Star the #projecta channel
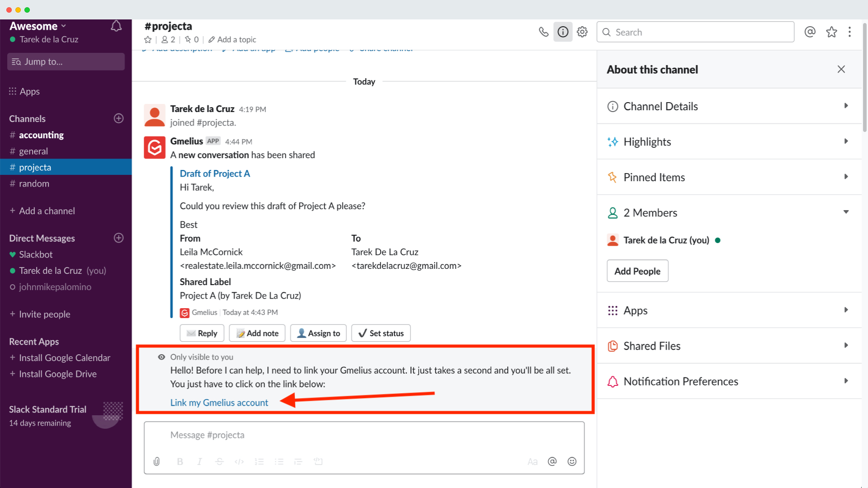 pyautogui.click(x=148, y=40)
